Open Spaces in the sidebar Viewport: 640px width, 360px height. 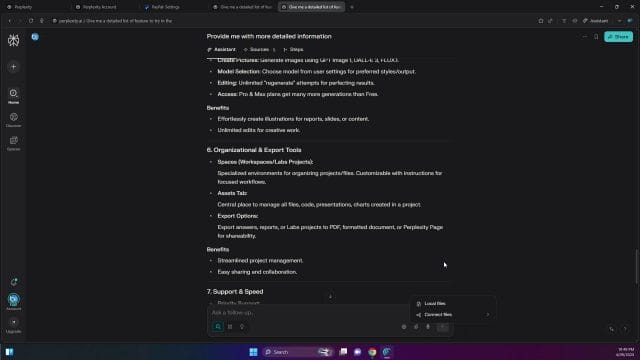(13, 143)
